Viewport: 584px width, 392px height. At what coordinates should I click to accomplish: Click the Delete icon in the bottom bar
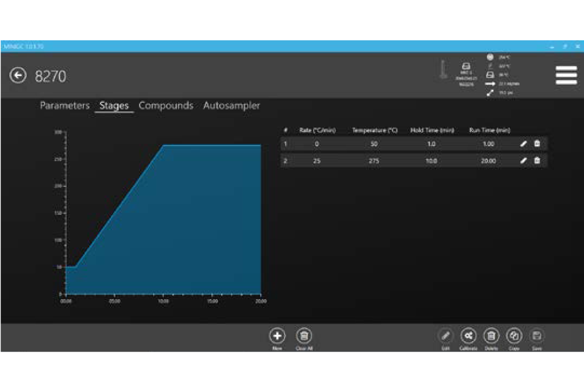491,336
